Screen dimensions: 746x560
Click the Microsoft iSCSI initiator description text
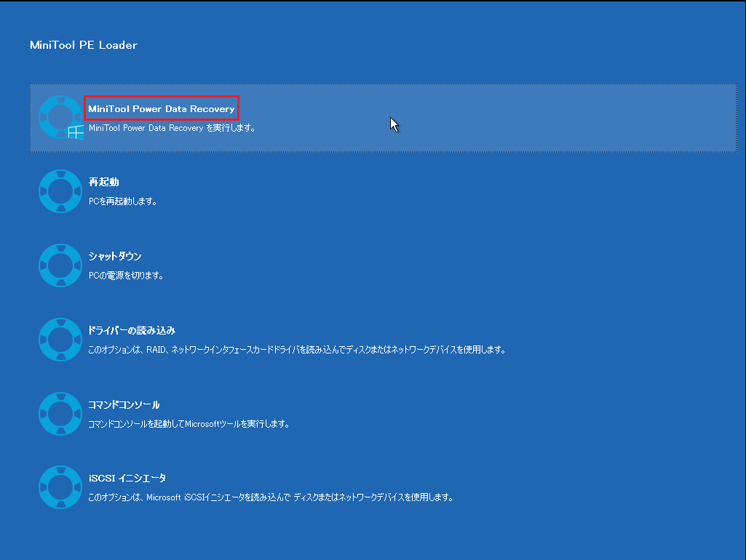coord(271,497)
